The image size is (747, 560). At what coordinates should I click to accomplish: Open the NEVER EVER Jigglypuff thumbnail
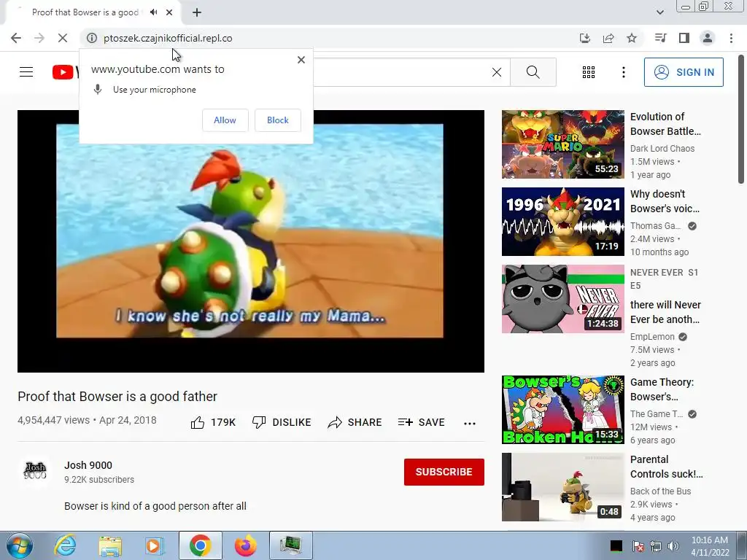click(x=562, y=298)
